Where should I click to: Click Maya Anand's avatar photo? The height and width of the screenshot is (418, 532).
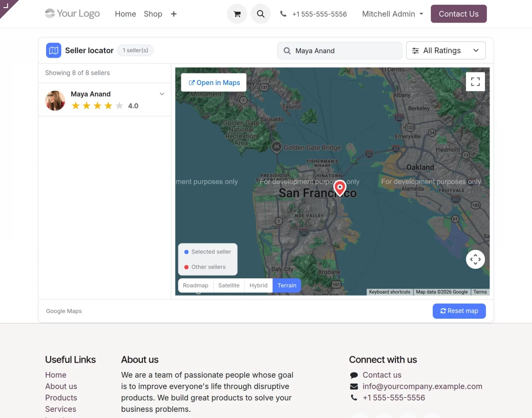[x=55, y=101]
